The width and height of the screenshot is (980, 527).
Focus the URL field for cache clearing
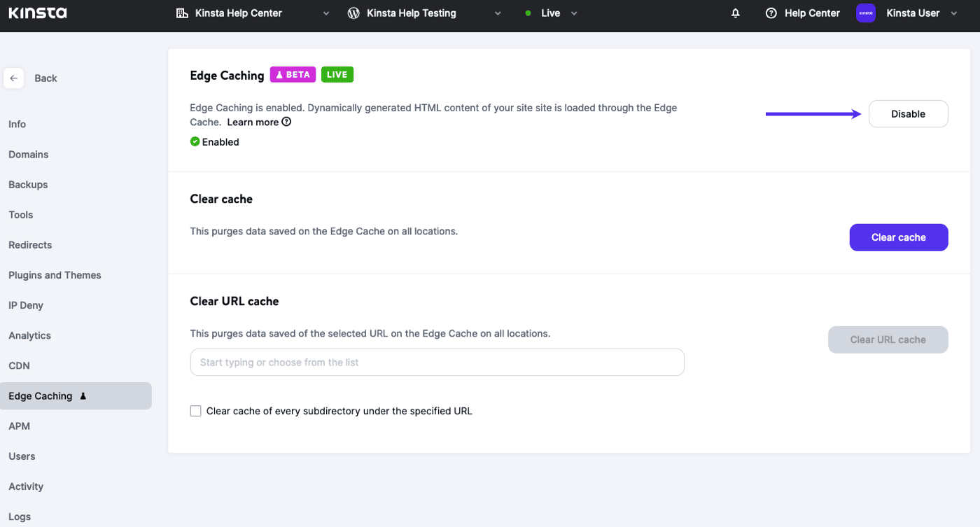[437, 363]
